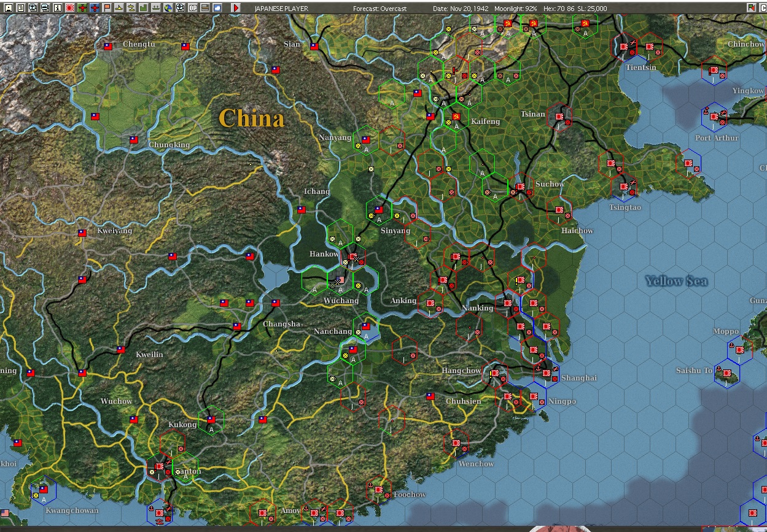The width and height of the screenshot is (767, 532).
Task: Click the striped lines list icon
Action: coord(205,8)
